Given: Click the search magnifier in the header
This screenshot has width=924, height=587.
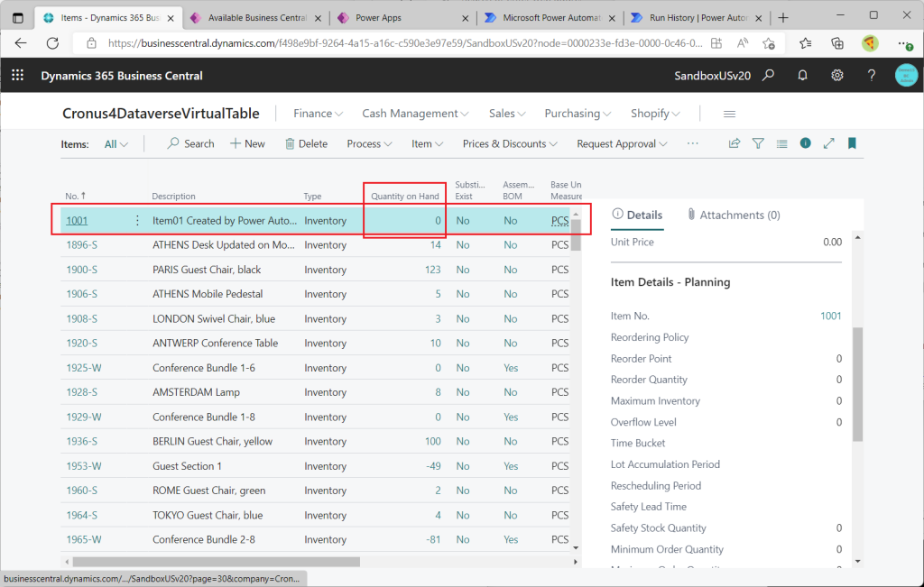Looking at the screenshot, I should click(x=768, y=76).
